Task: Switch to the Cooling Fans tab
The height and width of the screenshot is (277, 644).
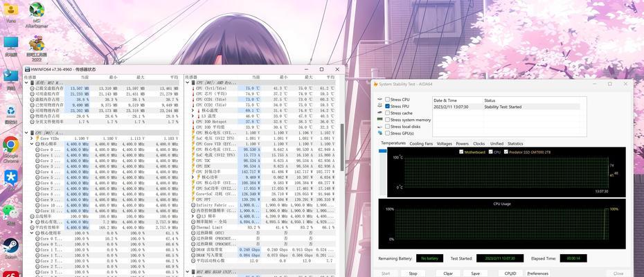Action: click(x=421, y=143)
